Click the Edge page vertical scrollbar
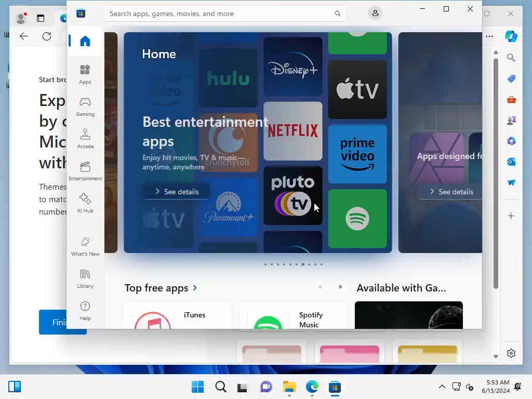Image resolution: width=532 pixels, height=399 pixels. coord(496,173)
